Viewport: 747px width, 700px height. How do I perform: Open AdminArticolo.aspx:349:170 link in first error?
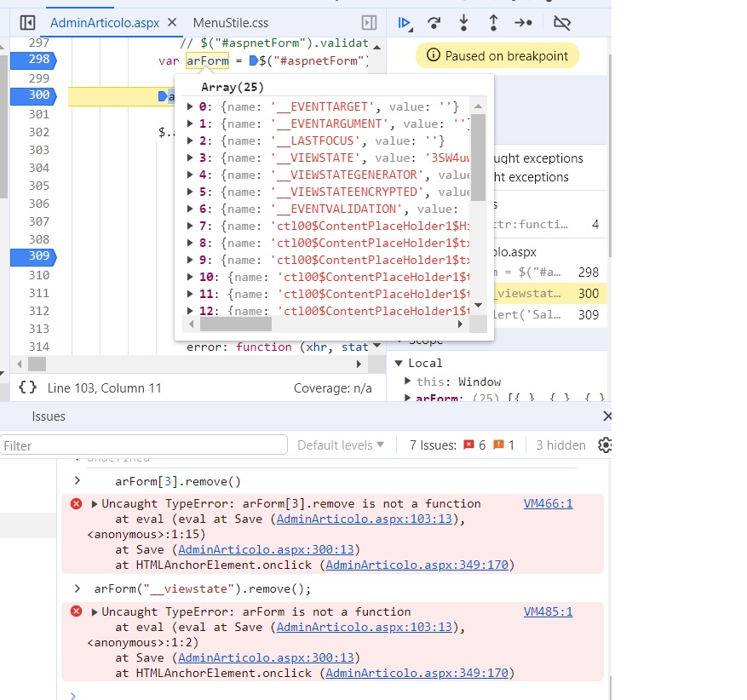click(x=417, y=565)
